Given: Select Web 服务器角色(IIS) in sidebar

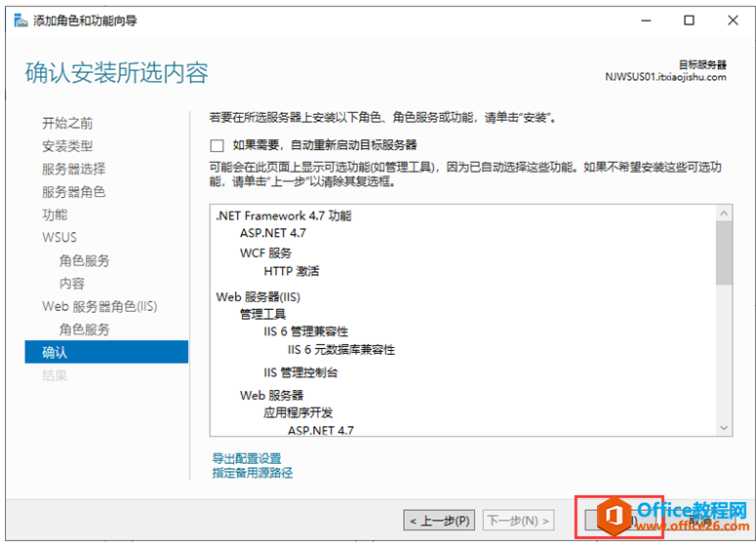Looking at the screenshot, I should [x=99, y=306].
